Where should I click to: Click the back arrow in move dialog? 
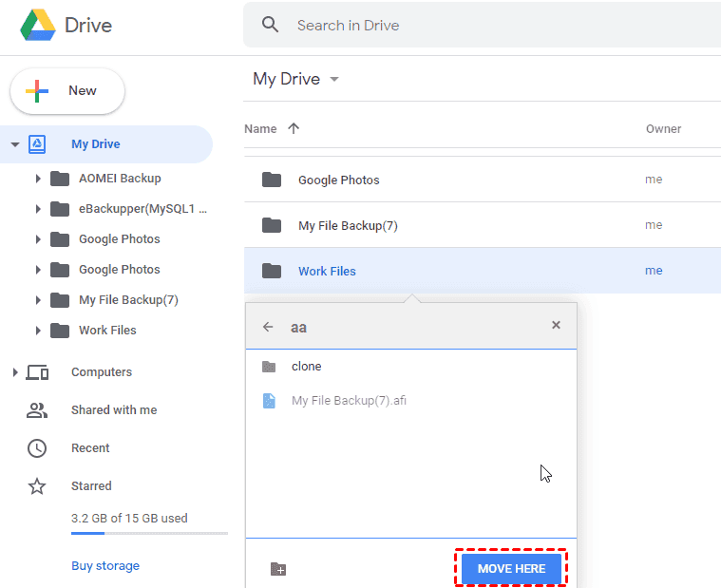coord(268,326)
